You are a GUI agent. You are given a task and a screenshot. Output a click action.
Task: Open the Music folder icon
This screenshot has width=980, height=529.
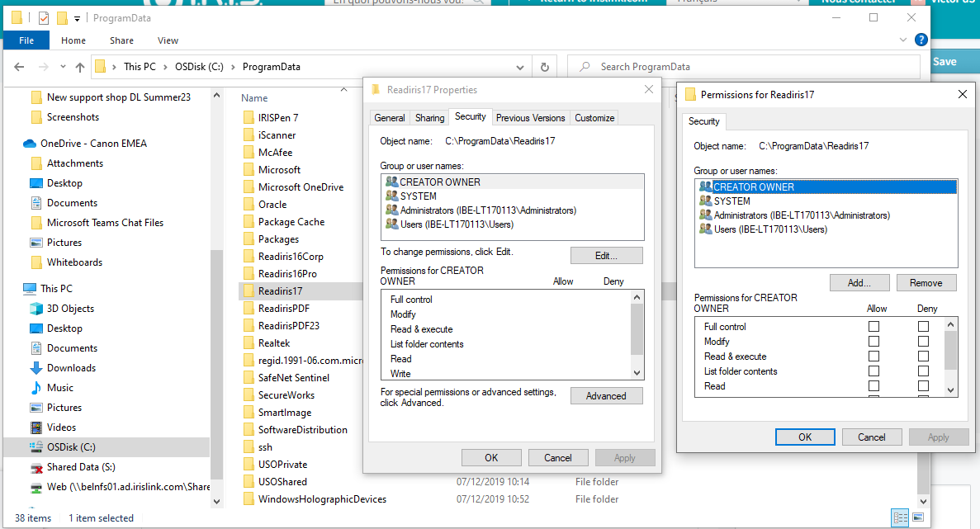[x=36, y=388]
